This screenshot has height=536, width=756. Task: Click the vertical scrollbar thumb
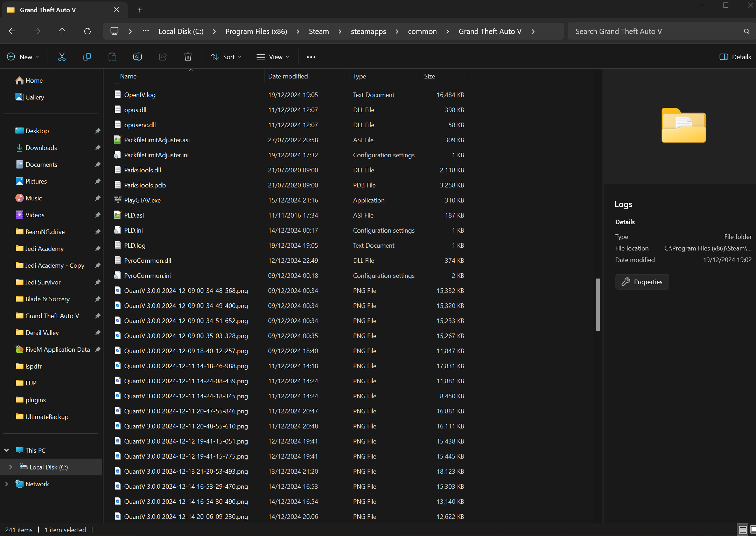click(x=598, y=304)
